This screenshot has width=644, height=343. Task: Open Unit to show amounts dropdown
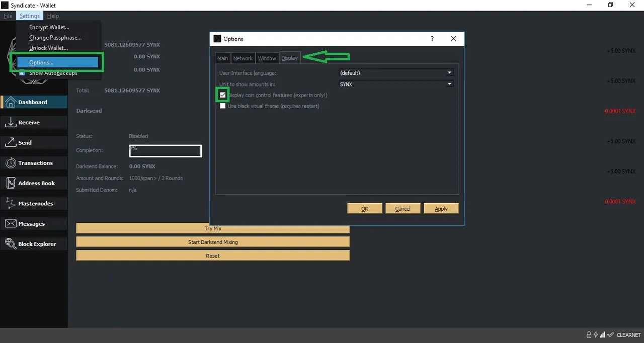tap(396, 84)
